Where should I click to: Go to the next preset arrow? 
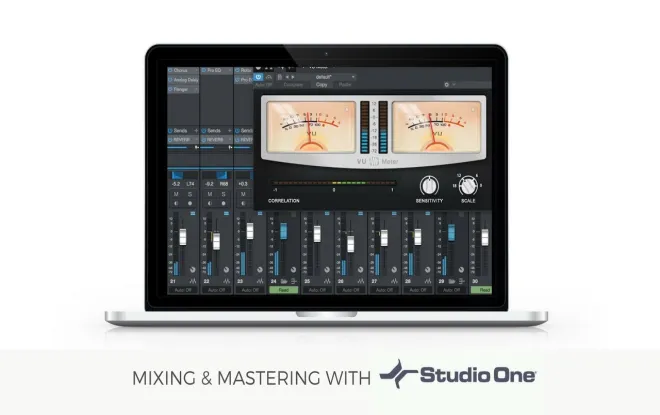pos(293,77)
